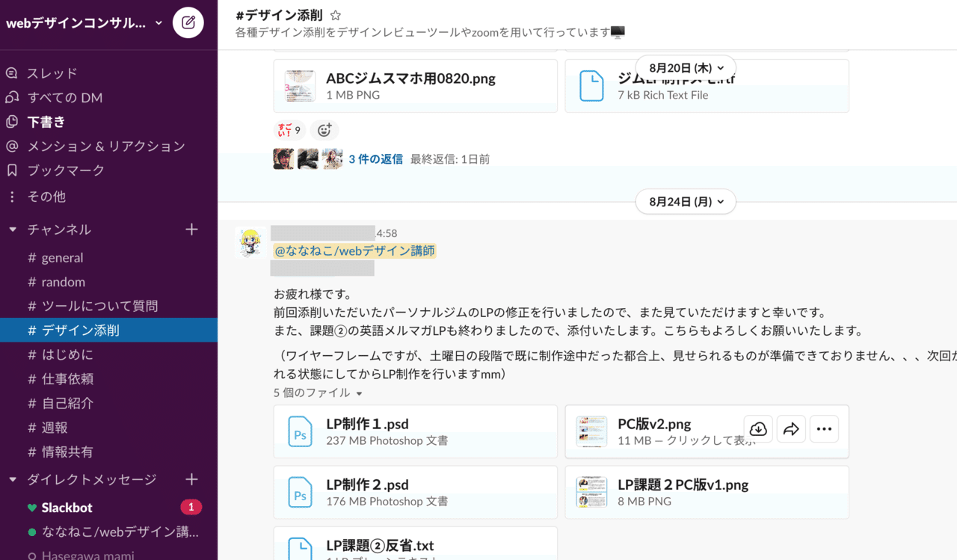Open more actions for PC版v2.png
Screen dimensions: 957x560
point(824,429)
